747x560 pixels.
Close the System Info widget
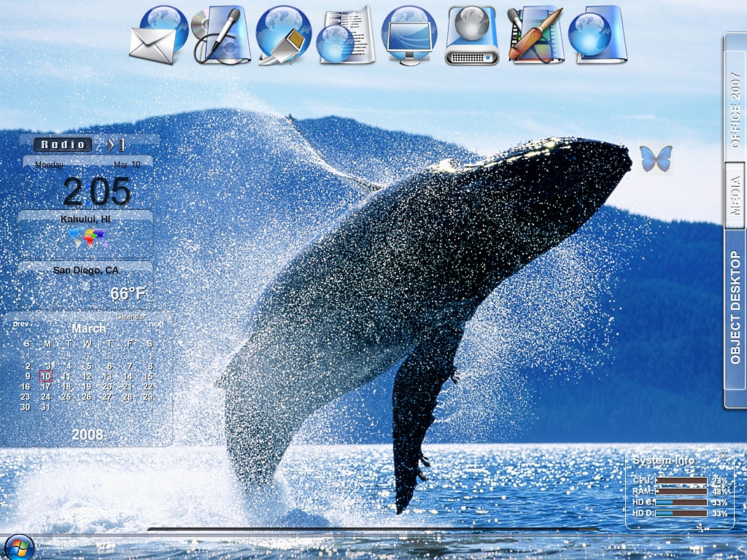(x=723, y=456)
